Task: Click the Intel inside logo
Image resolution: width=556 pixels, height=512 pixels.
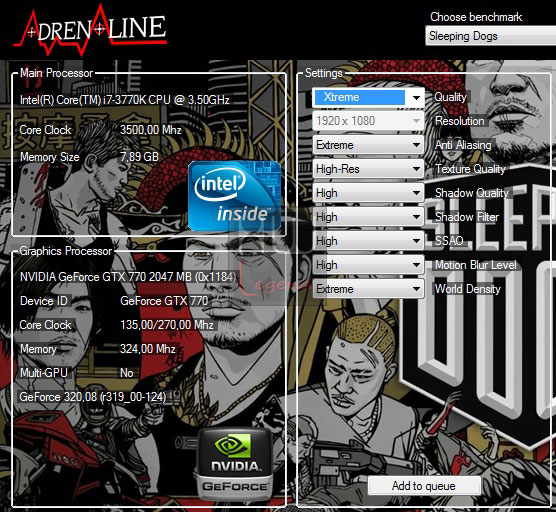Action: point(234,196)
